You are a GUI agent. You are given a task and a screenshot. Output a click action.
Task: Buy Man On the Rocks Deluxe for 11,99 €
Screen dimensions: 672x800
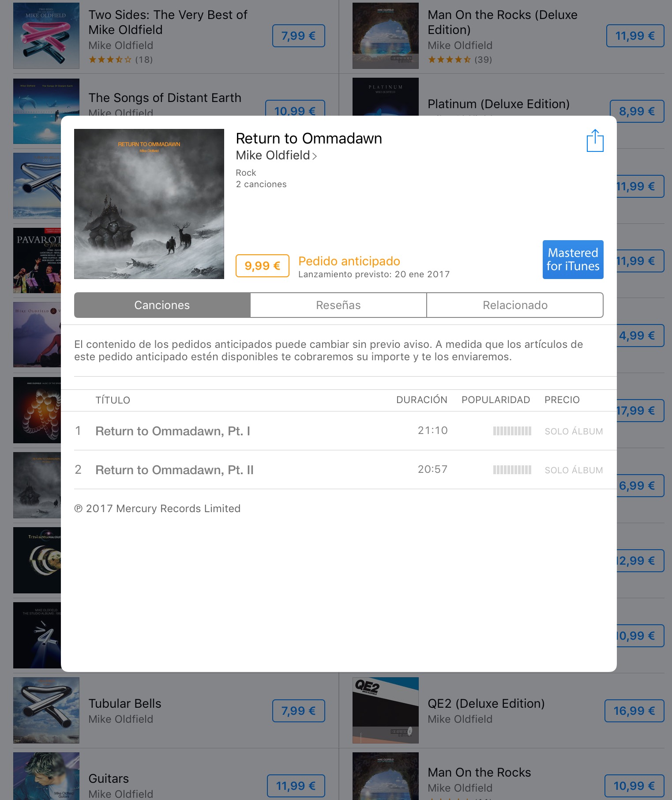tap(635, 36)
